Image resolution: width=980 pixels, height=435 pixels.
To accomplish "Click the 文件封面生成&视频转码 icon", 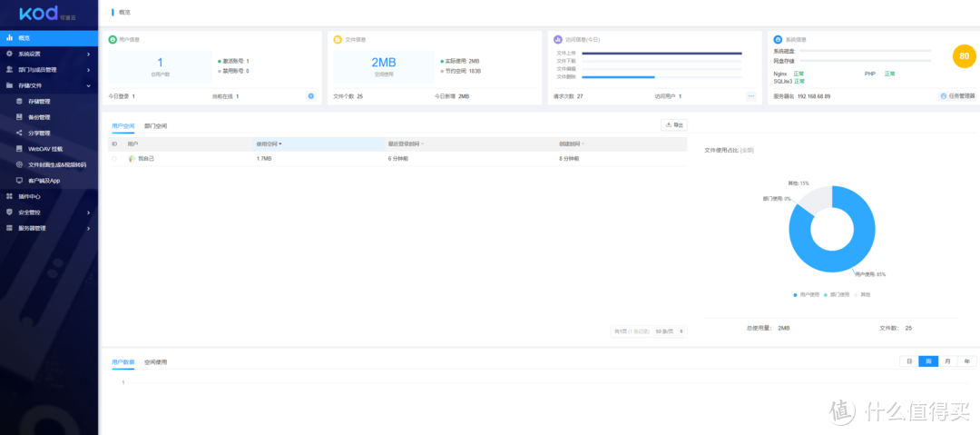I will (19, 164).
